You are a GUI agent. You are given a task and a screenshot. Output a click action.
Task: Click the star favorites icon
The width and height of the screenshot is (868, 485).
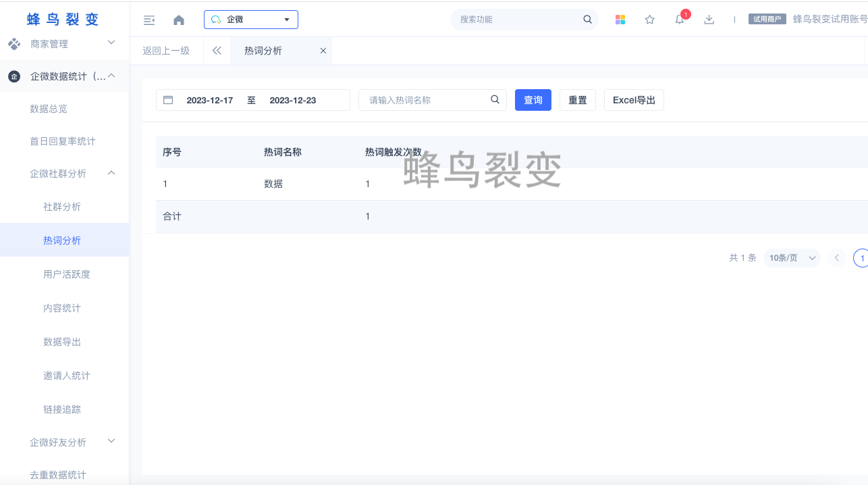click(x=650, y=20)
